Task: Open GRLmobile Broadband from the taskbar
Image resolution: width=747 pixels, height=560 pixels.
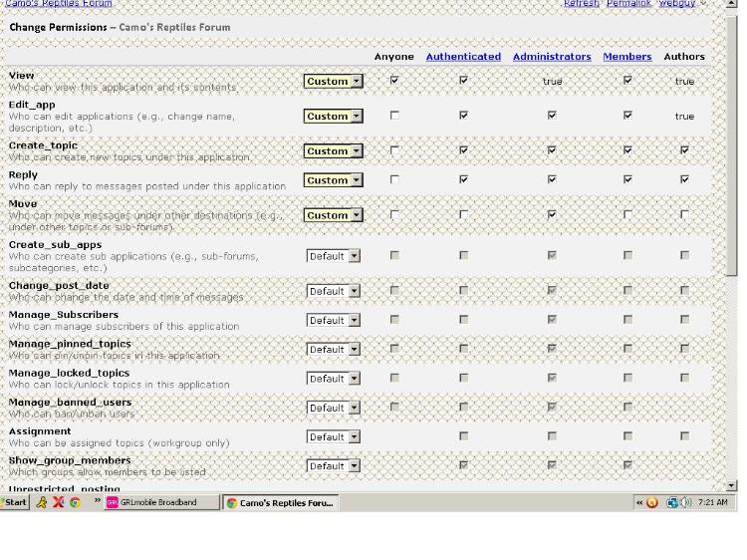Action: pos(159,502)
